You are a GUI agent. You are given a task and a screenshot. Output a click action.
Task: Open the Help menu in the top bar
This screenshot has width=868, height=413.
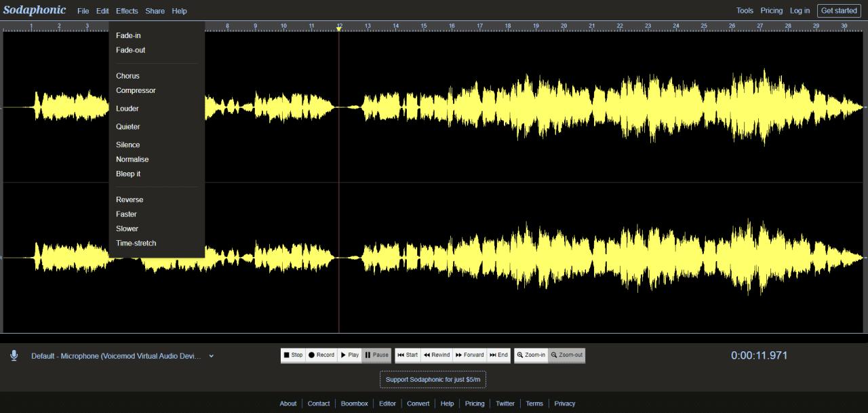click(179, 11)
